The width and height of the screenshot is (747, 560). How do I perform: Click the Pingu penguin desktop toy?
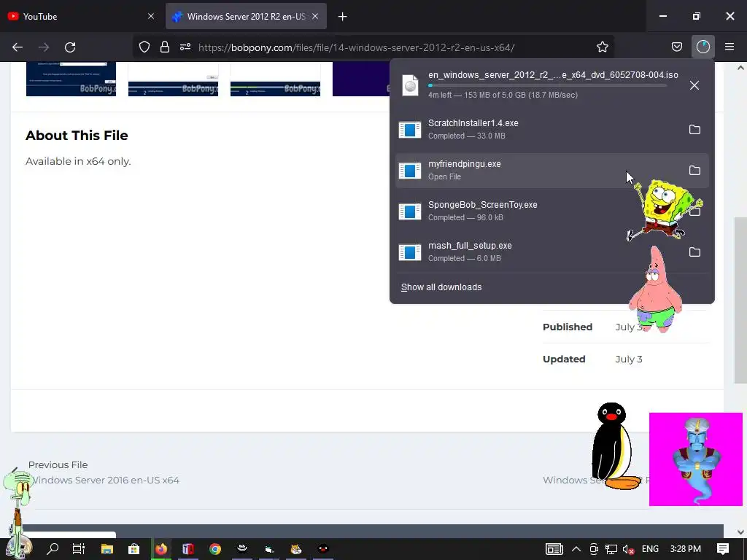[614, 446]
